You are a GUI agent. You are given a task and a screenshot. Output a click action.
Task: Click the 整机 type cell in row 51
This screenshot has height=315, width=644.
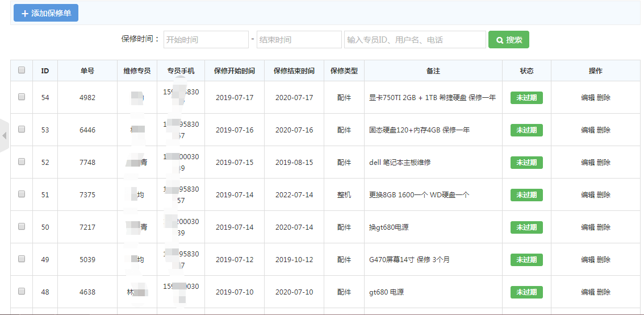pyautogui.click(x=344, y=194)
